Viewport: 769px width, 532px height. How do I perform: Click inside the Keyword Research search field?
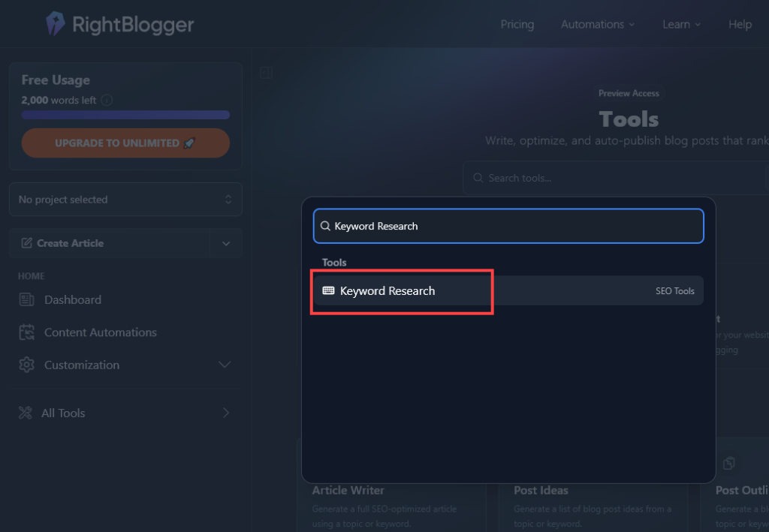pos(508,225)
